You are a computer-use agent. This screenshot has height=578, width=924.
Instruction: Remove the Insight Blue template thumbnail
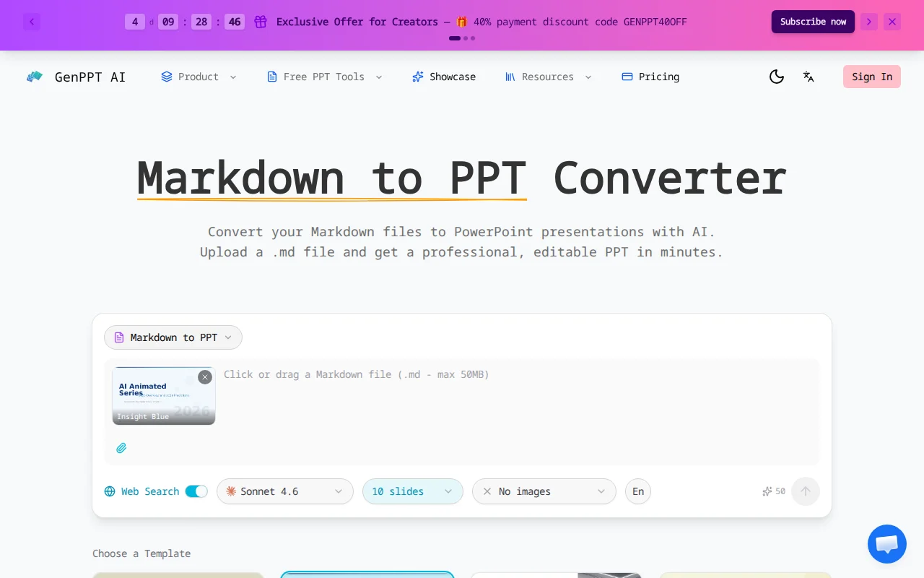point(205,377)
